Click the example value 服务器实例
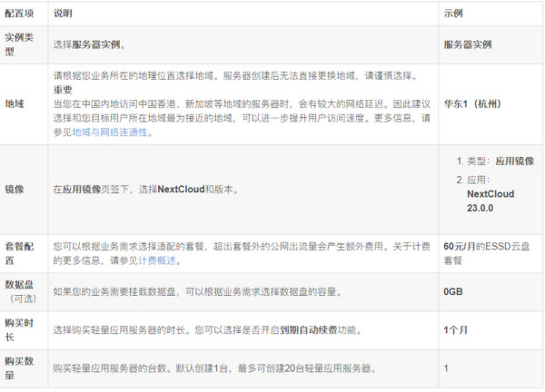545x392 pixels. [468, 44]
